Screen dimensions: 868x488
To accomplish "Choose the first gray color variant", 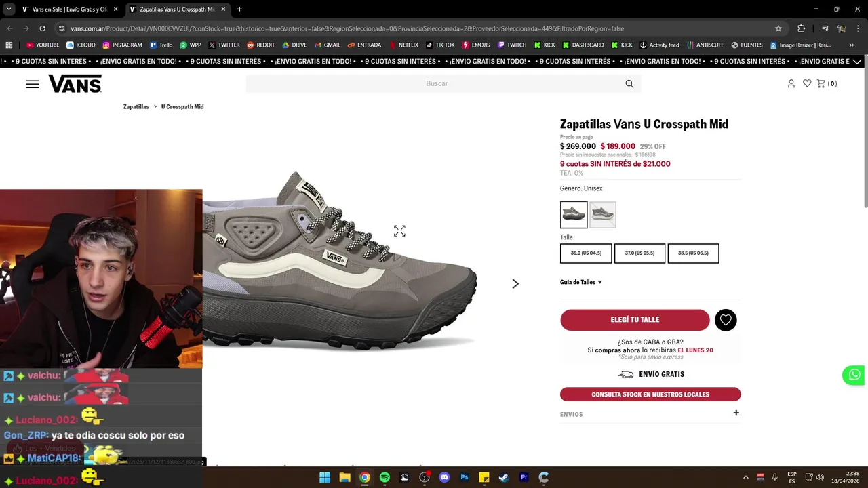I will pos(574,215).
